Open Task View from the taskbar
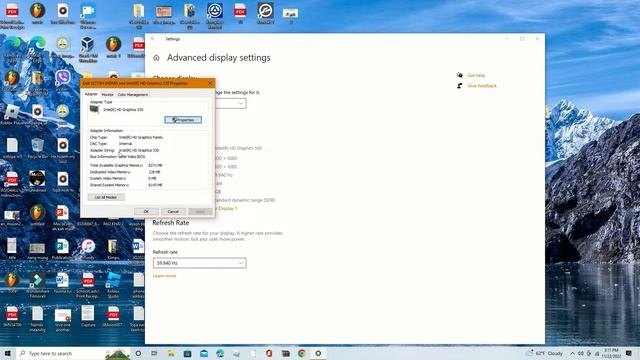Screen dimensions: 640x360 [154, 353]
